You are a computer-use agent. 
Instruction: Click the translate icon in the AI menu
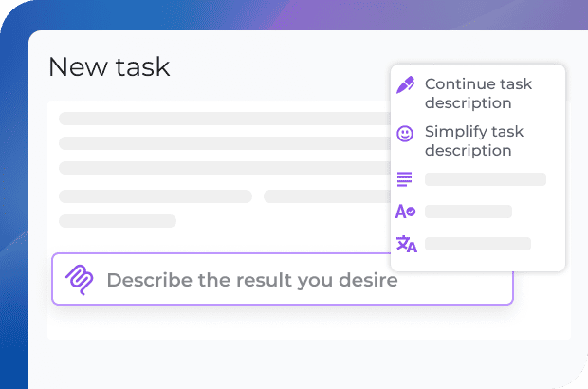(406, 244)
